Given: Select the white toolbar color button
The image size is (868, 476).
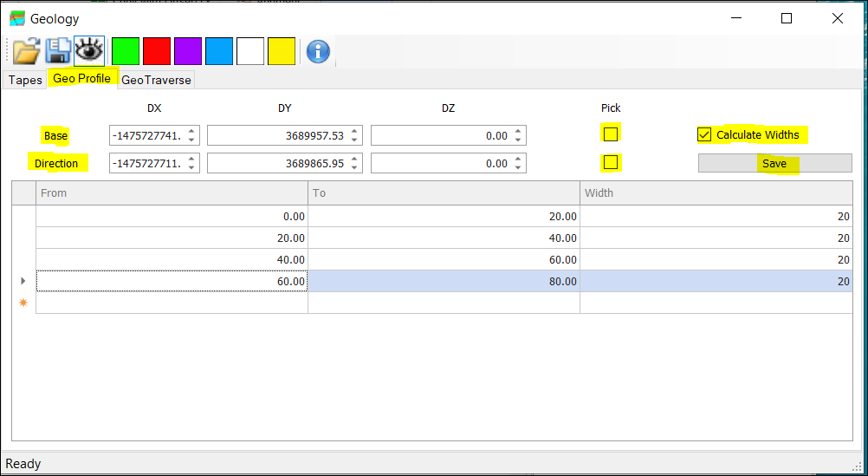Looking at the screenshot, I should tap(250, 51).
